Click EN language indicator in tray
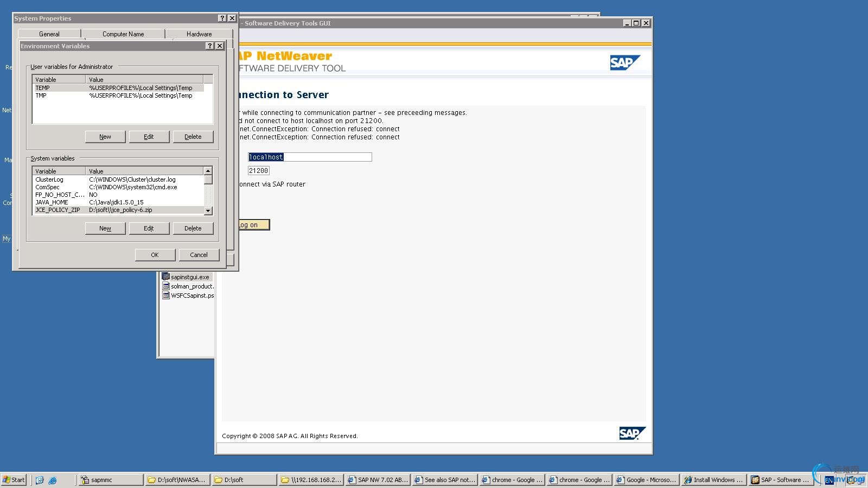The width and height of the screenshot is (868, 488). coord(828,480)
